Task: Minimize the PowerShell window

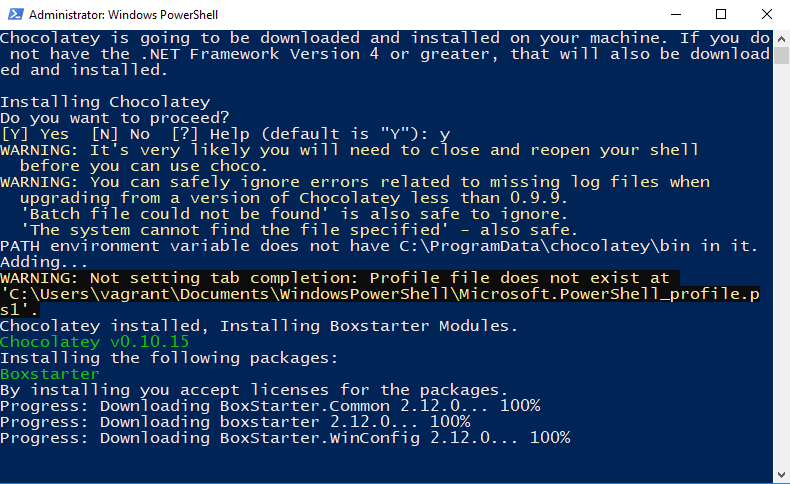Action: (x=676, y=14)
